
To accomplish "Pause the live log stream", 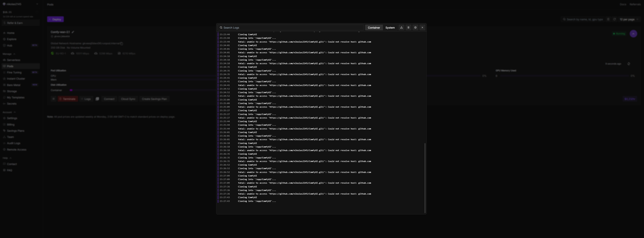I will click(408, 27).
